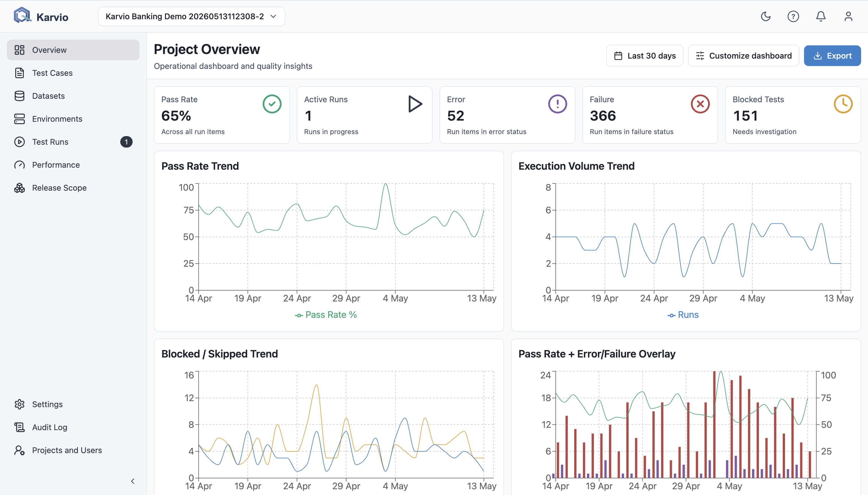The width and height of the screenshot is (868, 495).
Task: Click the Failure red X icon
Action: tap(700, 104)
